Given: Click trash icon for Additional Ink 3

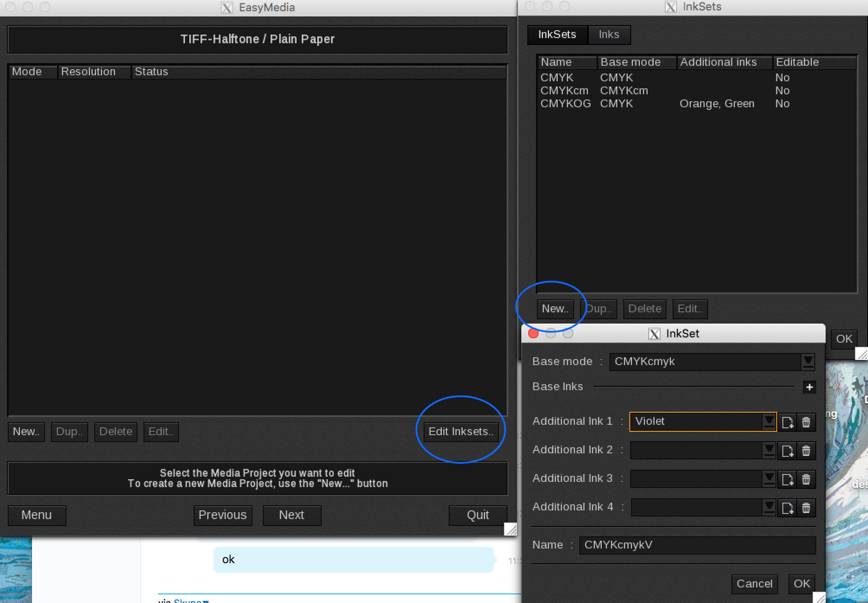Looking at the screenshot, I should (x=806, y=479).
